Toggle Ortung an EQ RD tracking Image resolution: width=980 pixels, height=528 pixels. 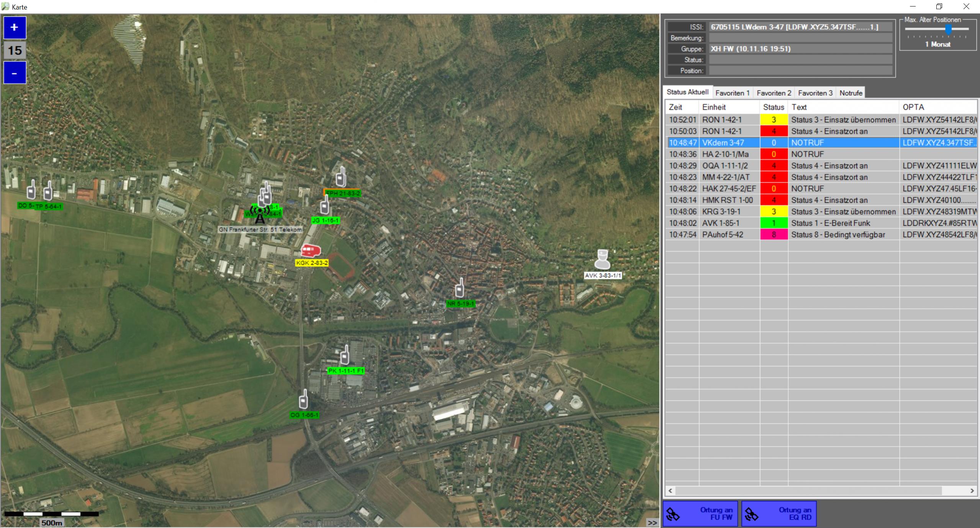[x=779, y=513]
